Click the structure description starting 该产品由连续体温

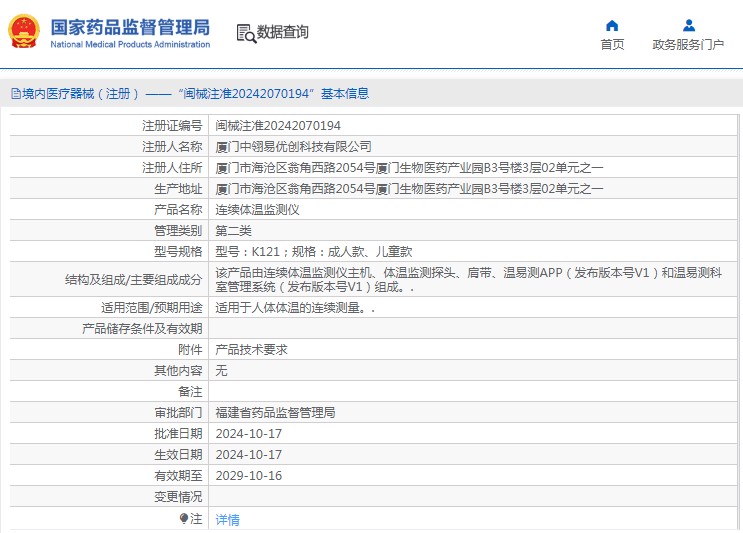coord(469,280)
